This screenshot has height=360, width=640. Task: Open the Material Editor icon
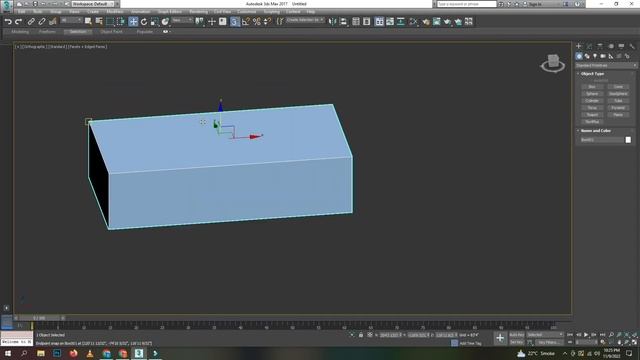[413, 22]
